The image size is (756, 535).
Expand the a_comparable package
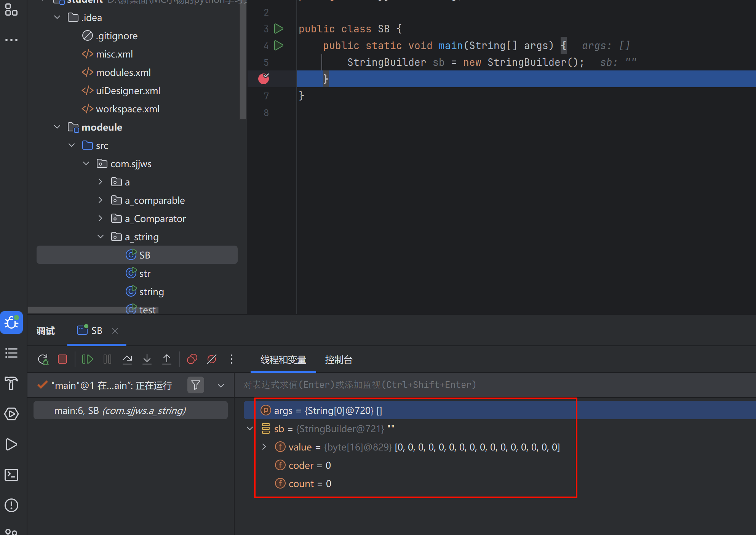click(x=100, y=200)
